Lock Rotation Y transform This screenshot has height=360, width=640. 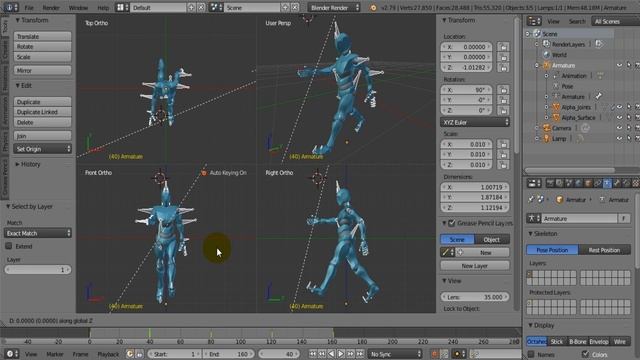(x=503, y=100)
